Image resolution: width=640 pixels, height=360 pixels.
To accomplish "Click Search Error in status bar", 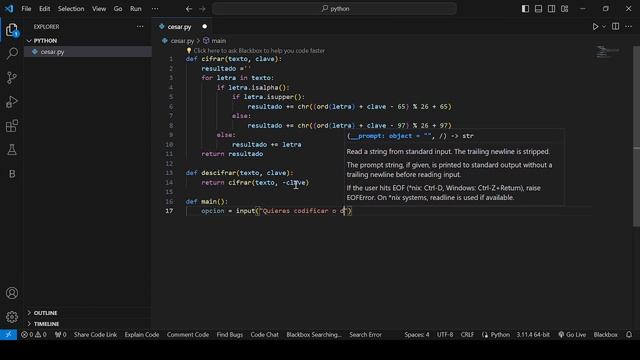I will 365,335.
